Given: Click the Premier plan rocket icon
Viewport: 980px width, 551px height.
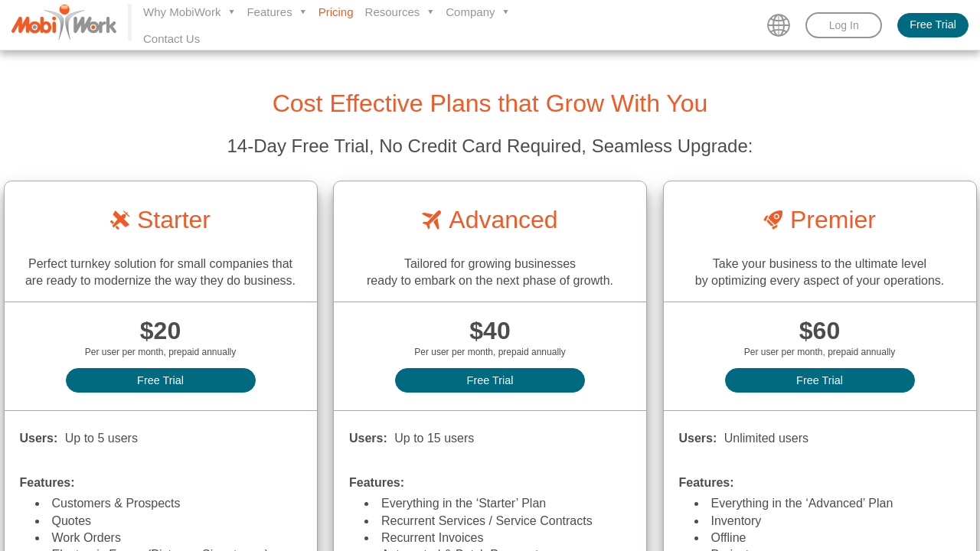Looking at the screenshot, I should [x=773, y=220].
